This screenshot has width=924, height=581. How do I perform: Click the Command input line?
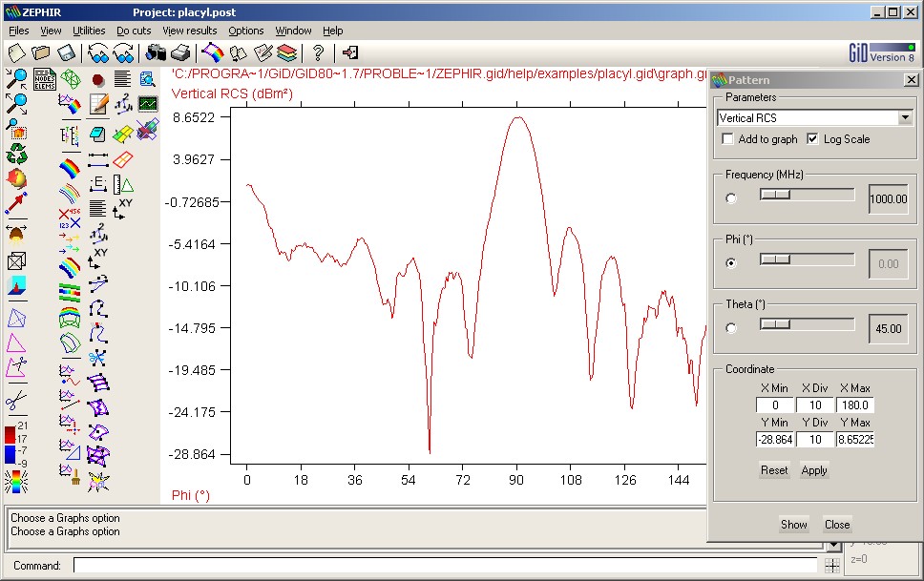point(446,566)
